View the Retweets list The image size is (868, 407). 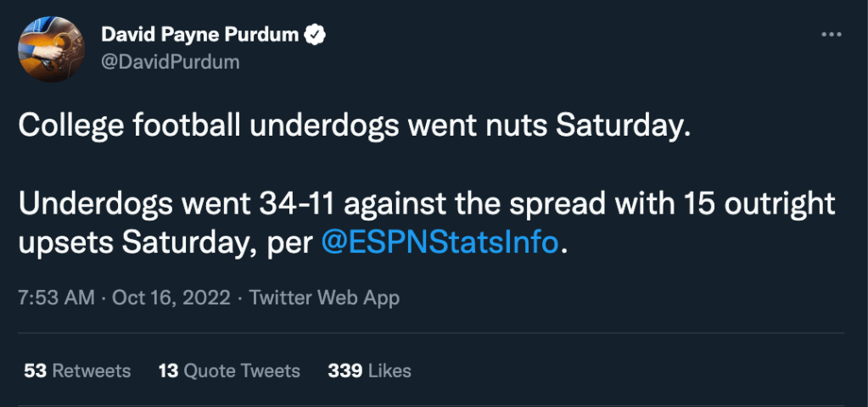tap(92, 371)
